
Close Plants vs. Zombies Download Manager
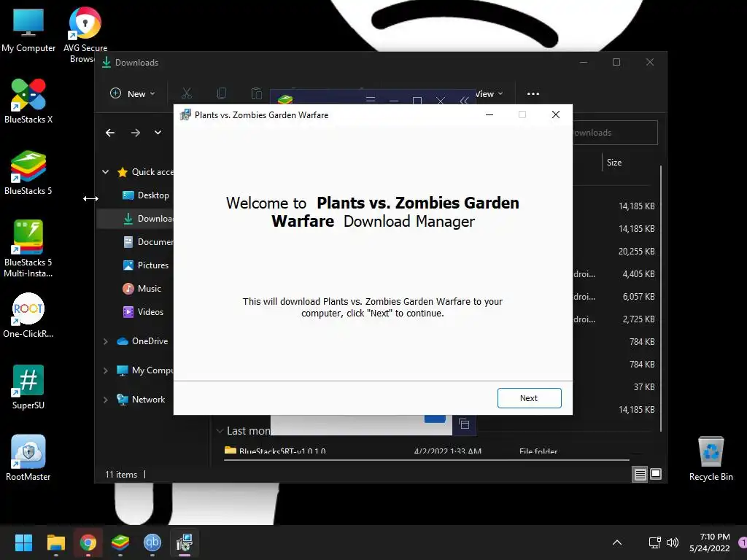(555, 114)
